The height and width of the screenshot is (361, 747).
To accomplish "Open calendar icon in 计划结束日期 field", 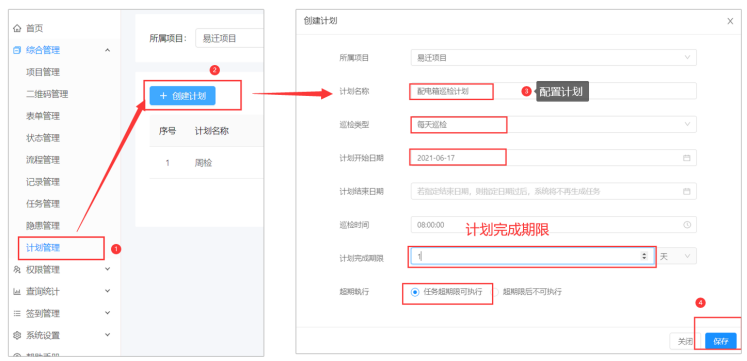I will pos(686,191).
